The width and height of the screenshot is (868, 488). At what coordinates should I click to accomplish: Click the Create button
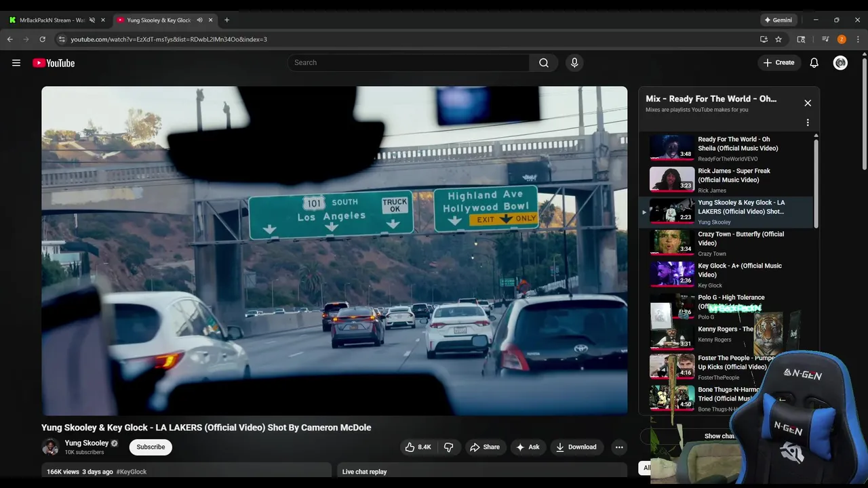[x=778, y=63]
